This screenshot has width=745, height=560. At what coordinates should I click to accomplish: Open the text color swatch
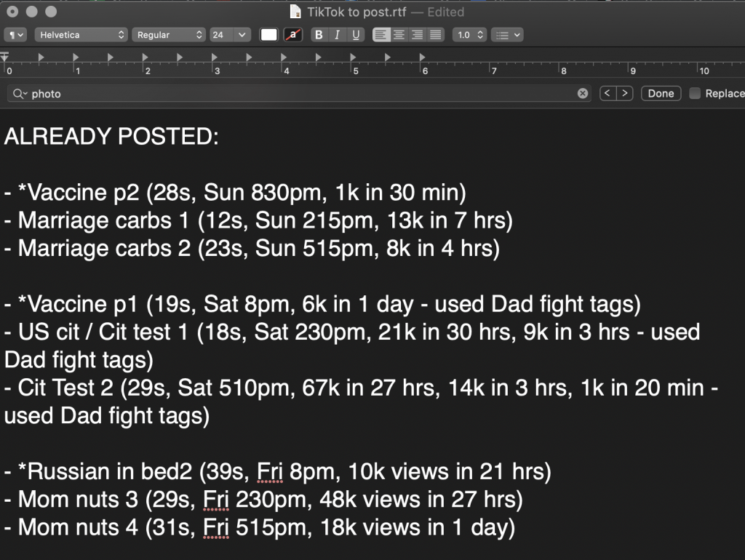tap(269, 35)
